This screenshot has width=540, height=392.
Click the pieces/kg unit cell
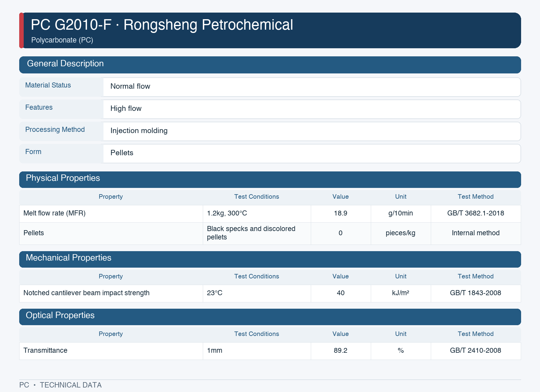(401, 233)
